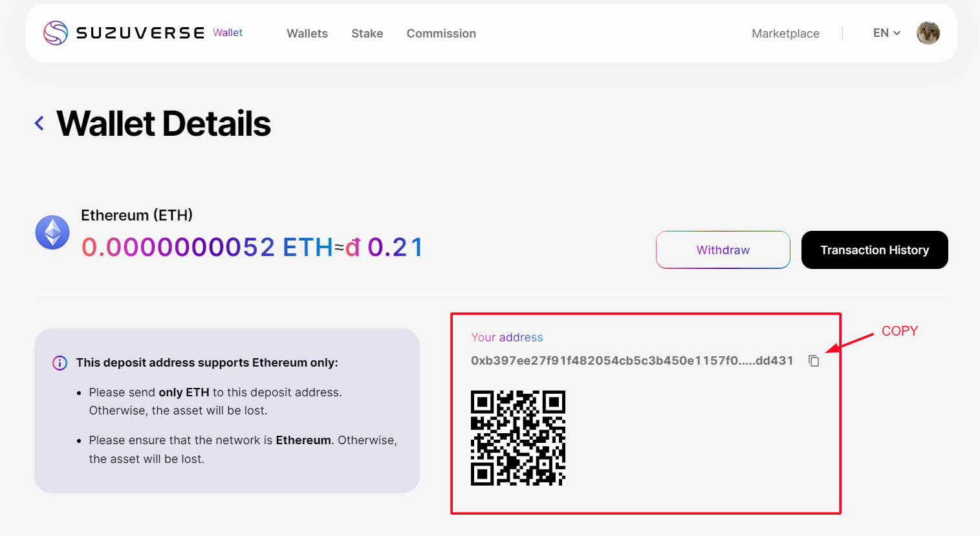
Task: Click the Withdraw button
Action: point(723,250)
